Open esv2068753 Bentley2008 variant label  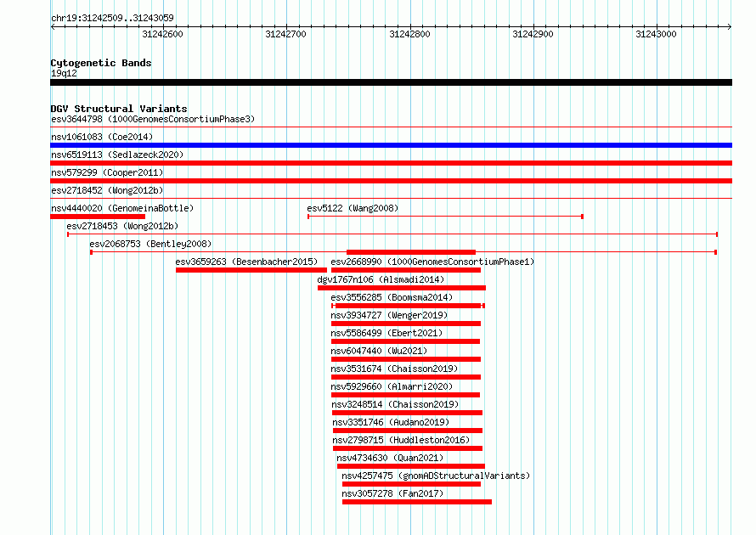(150, 244)
